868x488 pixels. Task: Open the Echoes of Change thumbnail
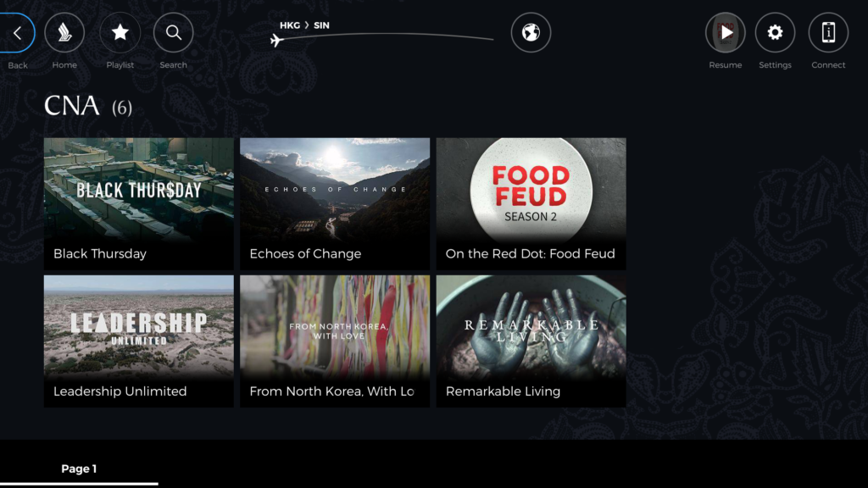[335, 191]
